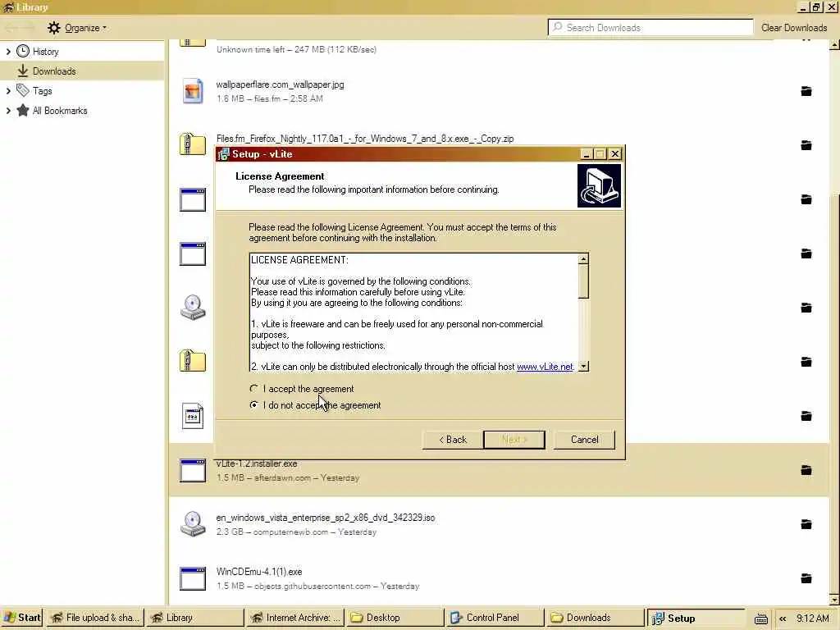The width and height of the screenshot is (840, 630).
Task: Click the 9:12 AM system clock
Action: [812, 618]
